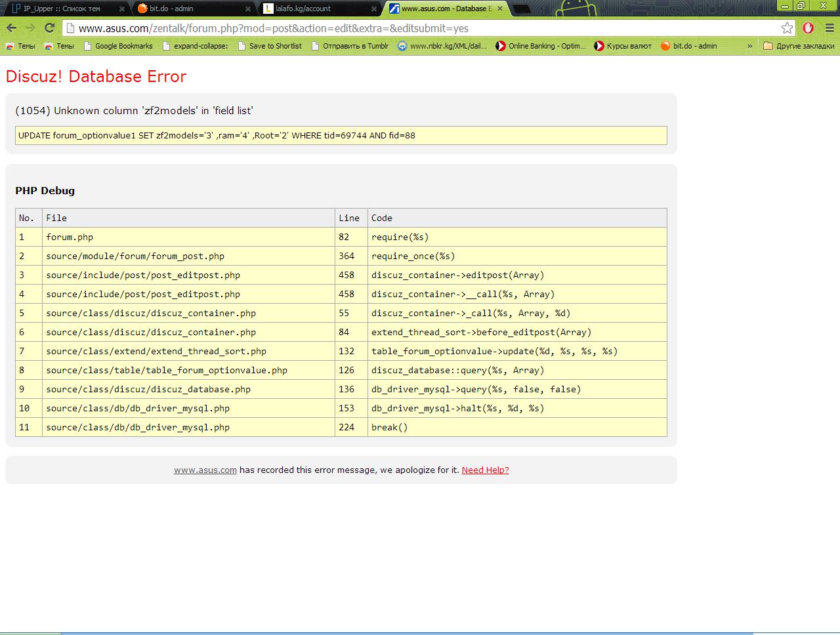840x635 pixels.
Task: Click the Code column header
Action: point(517,218)
